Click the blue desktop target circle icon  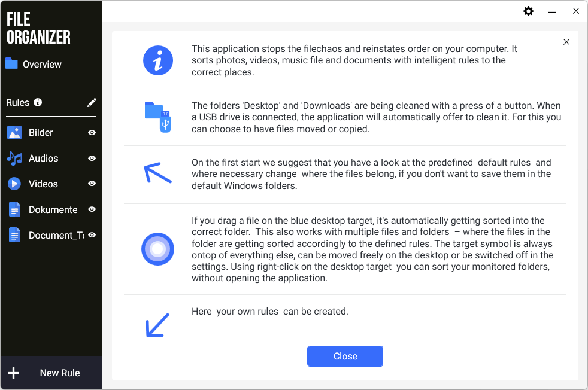(157, 249)
